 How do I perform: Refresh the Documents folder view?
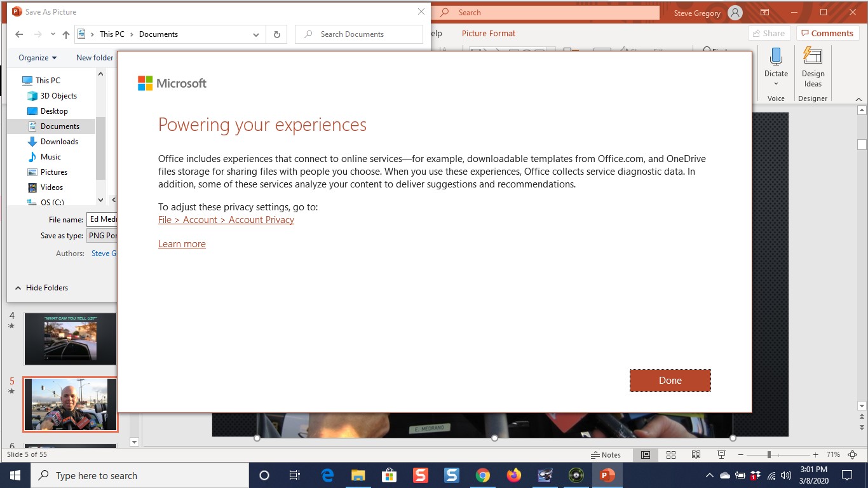[276, 34]
